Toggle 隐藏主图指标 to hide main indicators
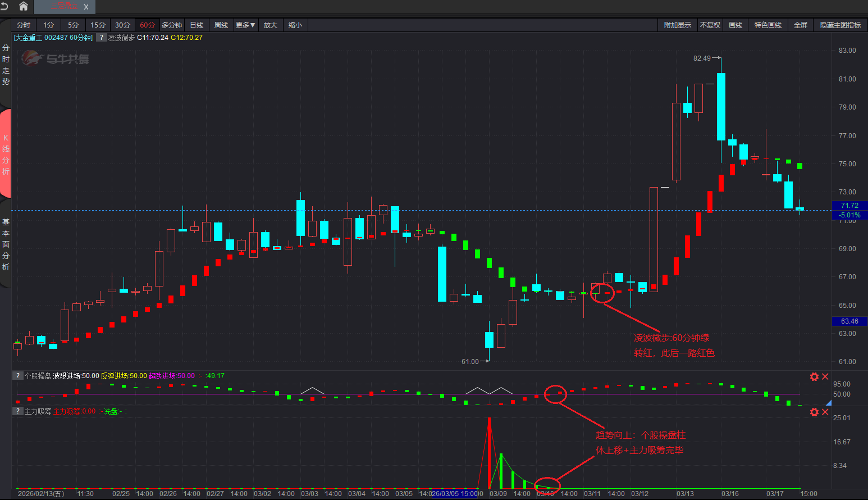Screen dimensions: 868x500 [840, 25]
